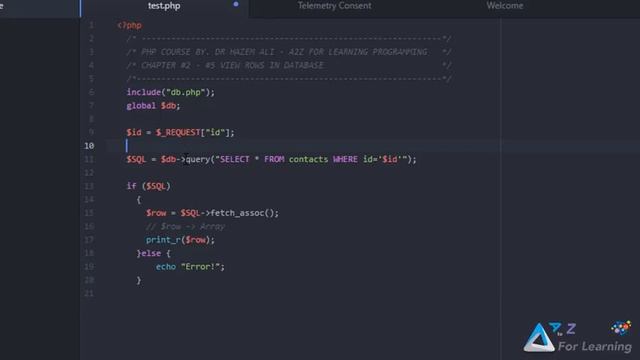
Task: Click the '// $row -> Array' comment
Action: point(185,227)
